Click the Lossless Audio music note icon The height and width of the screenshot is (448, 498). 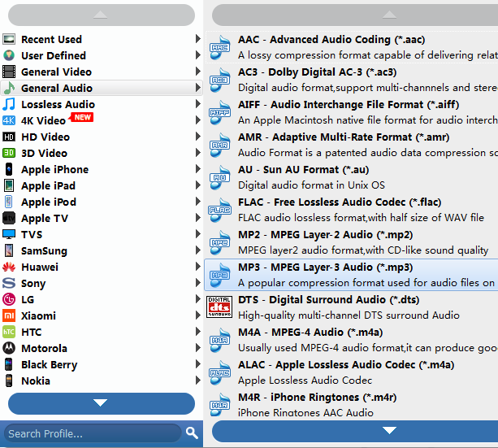tap(9, 104)
